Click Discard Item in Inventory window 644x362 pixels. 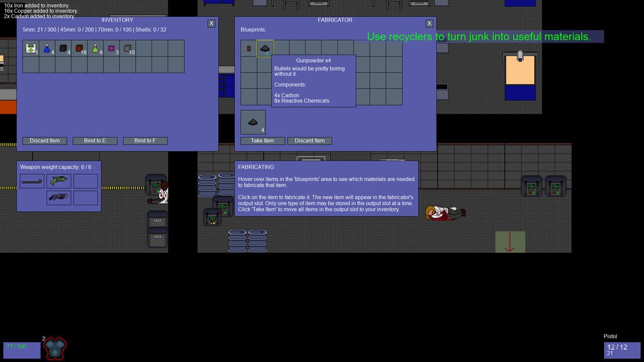point(45,141)
